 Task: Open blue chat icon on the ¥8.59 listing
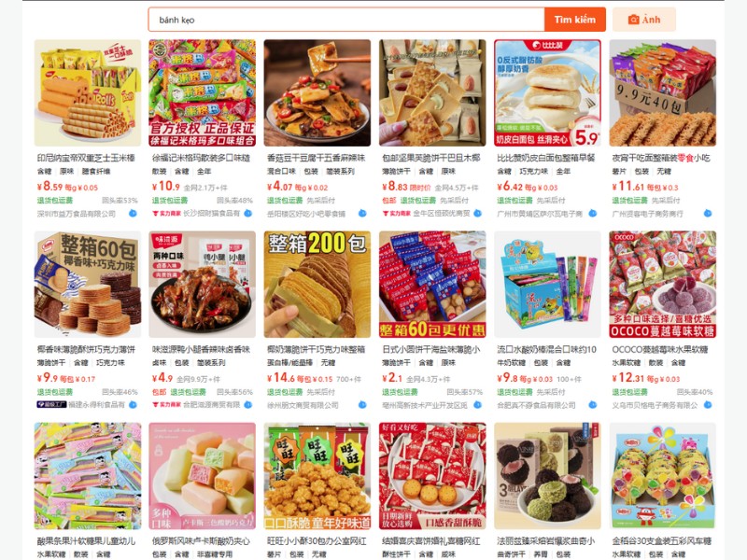pyautogui.click(x=133, y=214)
